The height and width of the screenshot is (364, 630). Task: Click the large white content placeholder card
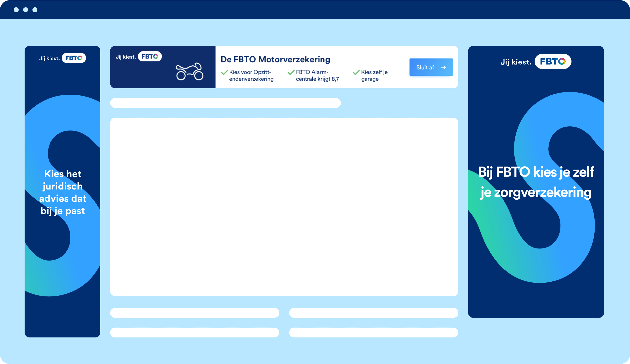284,207
